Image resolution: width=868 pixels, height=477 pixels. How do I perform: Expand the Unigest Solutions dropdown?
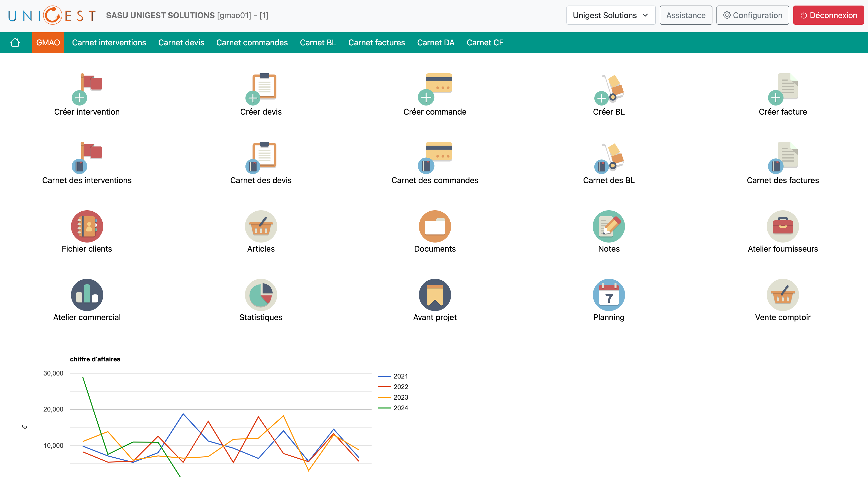click(610, 15)
